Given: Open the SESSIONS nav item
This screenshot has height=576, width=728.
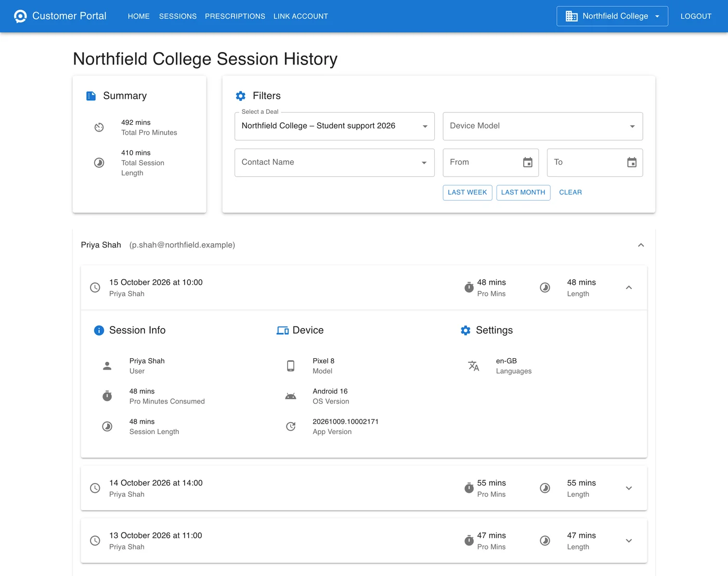Looking at the screenshot, I should pos(178,16).
